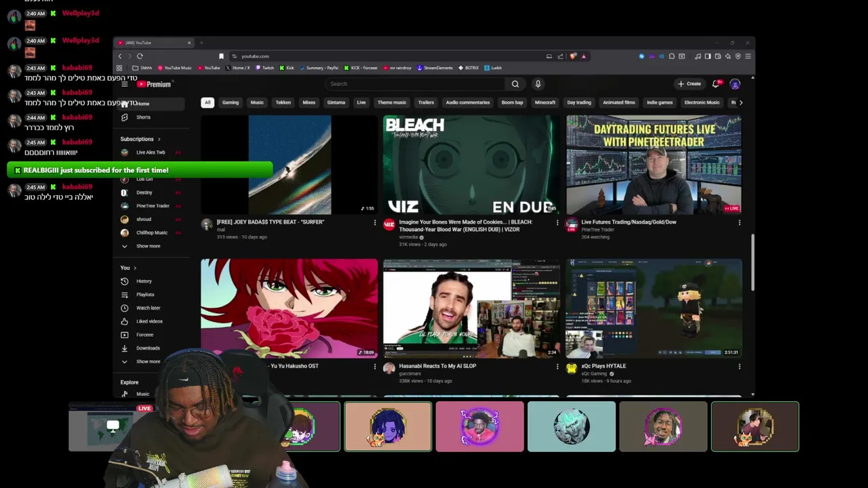
Task: Play the Daytrading Futures Live thumbnail
Action: pos(654,165)
